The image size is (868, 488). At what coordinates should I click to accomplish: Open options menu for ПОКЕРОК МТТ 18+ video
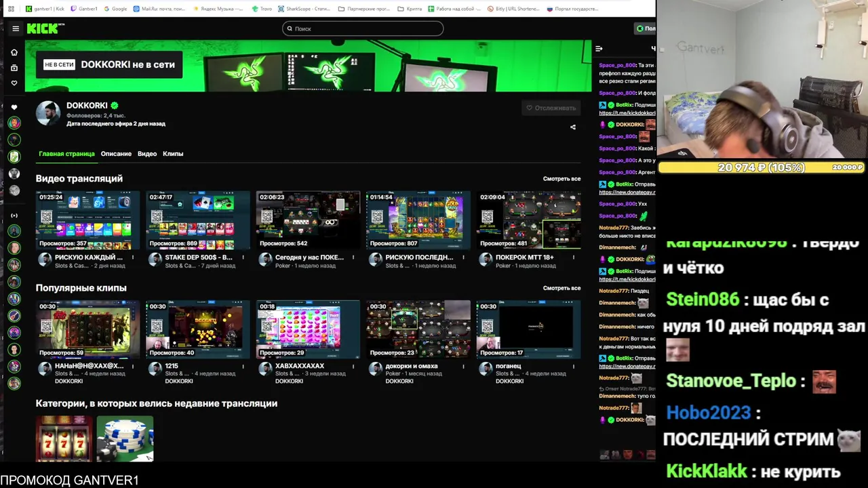click(x=574, y=258)
